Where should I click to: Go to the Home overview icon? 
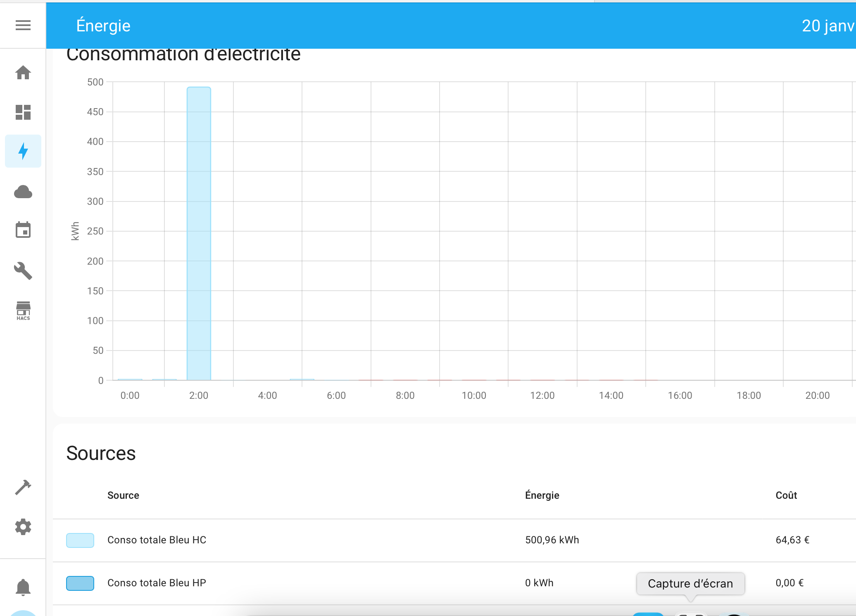point(23,72)
